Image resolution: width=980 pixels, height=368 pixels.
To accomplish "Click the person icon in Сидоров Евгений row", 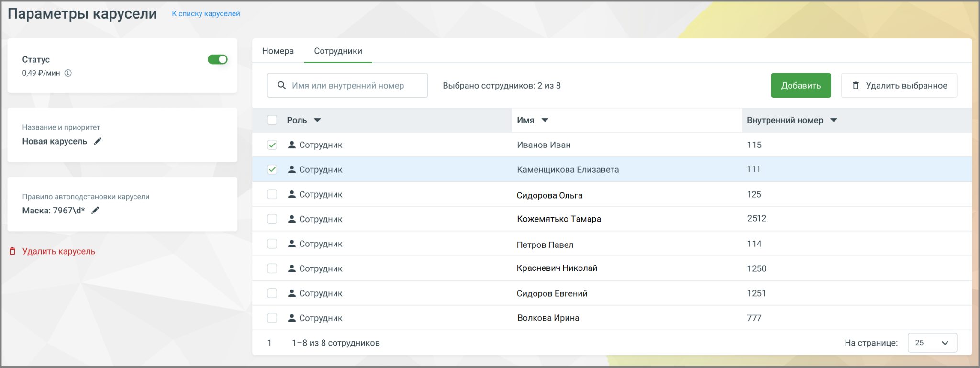I will click(291, 293).
